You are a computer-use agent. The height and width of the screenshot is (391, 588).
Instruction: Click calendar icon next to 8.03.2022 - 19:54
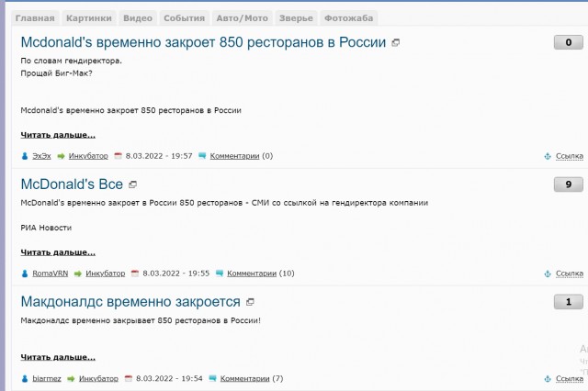(129, 378)
